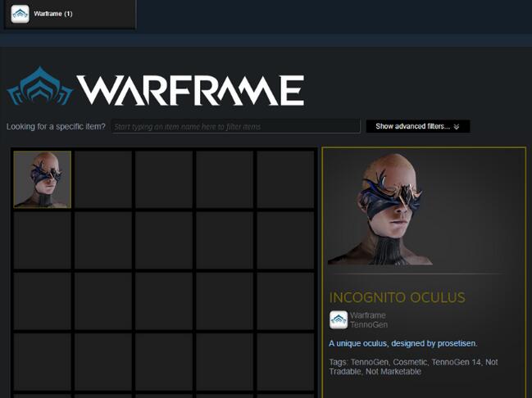Click the Tags line in item details
The width and height of the screenshot is (532, 398).
click(414, 367)
